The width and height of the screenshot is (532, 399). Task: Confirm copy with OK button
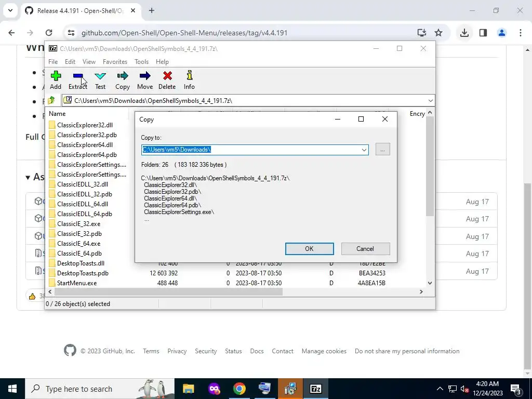tap(309, 249)
